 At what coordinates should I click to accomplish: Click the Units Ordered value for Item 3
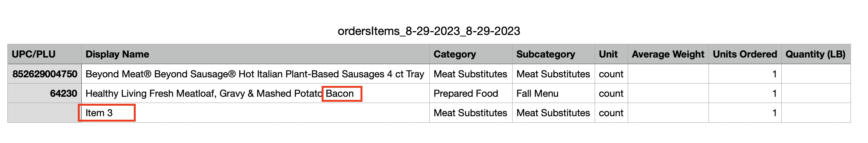pyautogui.click(x=745, y=113)
